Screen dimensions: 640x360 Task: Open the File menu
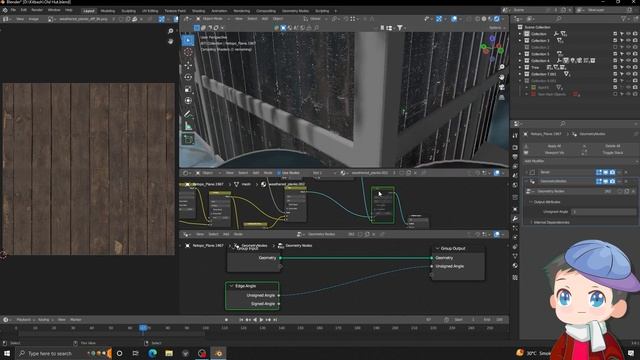[x=13, y=10]
